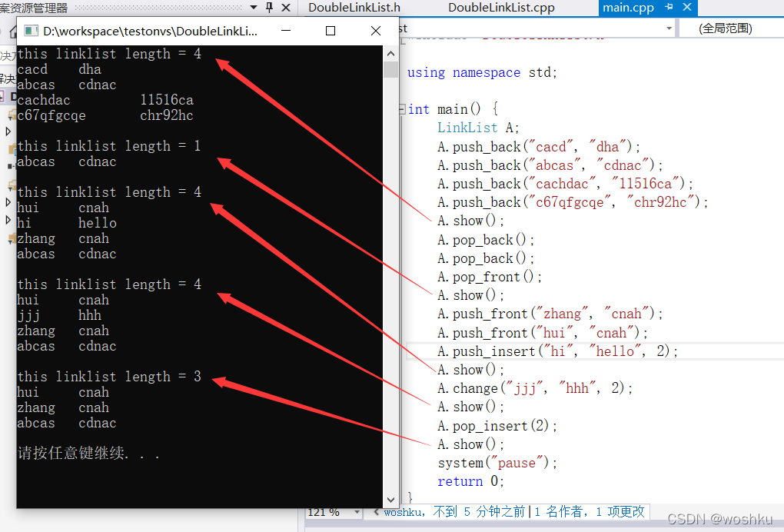Click the 'LinkList A;' declaration line
This screenshot has height=532, width=784.
point(478,128)
